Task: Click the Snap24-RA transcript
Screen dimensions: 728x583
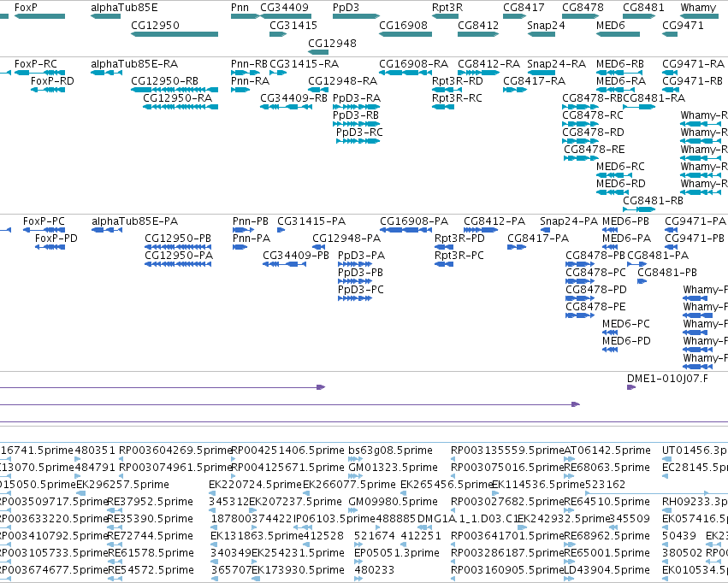Action: (542, 73)
